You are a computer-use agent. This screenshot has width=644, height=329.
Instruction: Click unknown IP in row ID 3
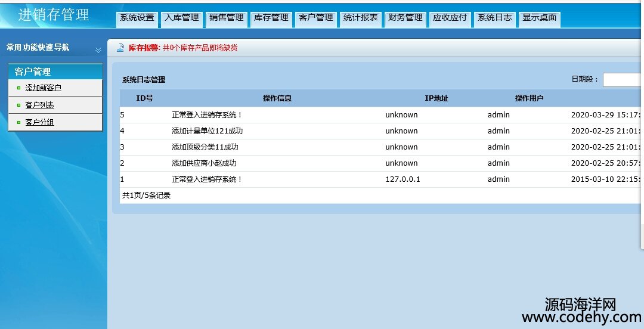(x=401, y=147)
